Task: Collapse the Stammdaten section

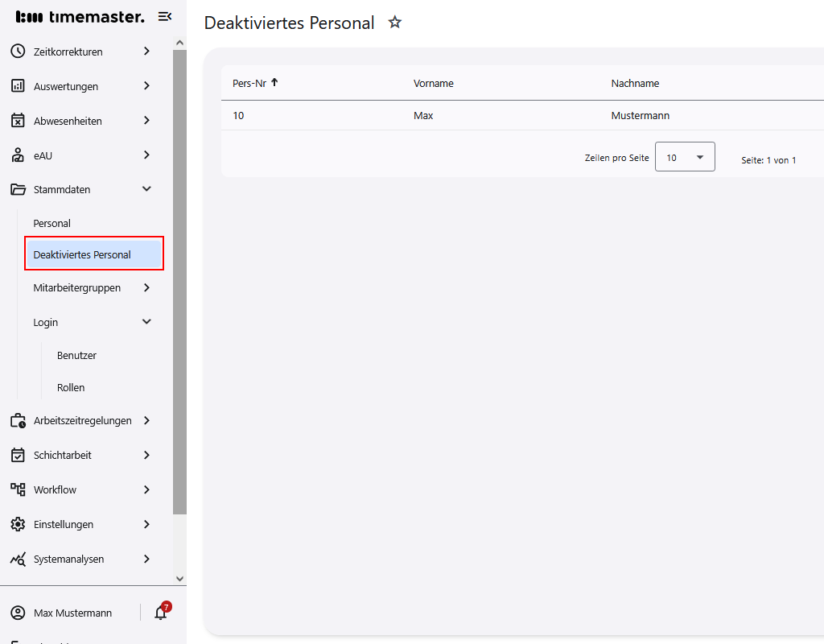Action: coord(146,189)
